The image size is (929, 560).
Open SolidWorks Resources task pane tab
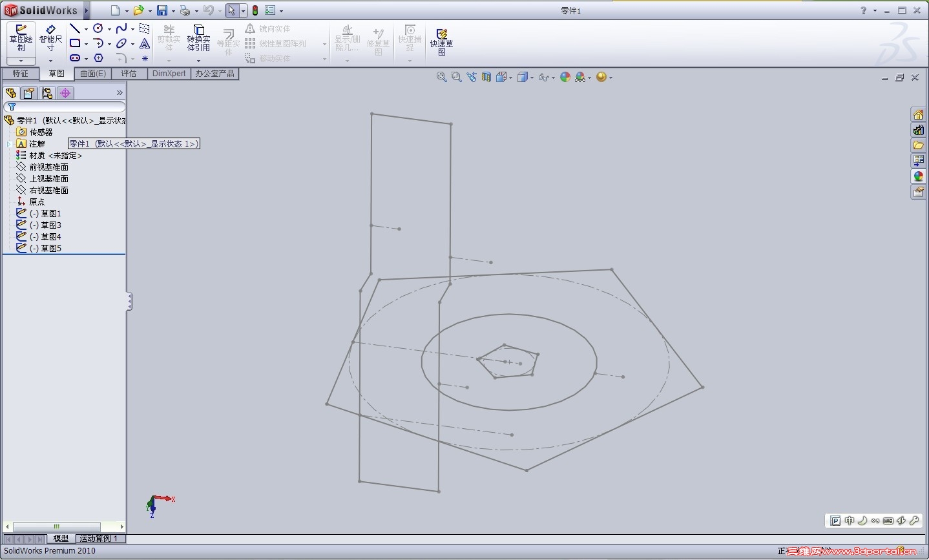coord(918,114)
